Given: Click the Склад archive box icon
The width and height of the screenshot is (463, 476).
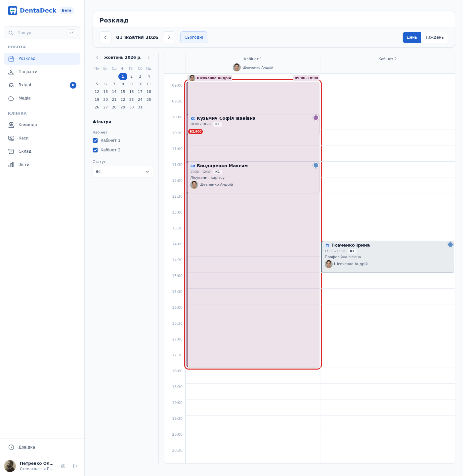Looking at the screenshot, I should tap(11, 151).
